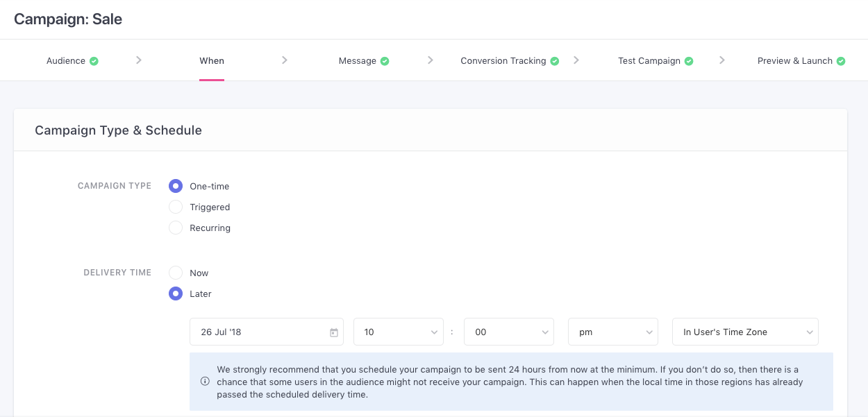Click green checkmark next to Audience

(x=94, y=61)
